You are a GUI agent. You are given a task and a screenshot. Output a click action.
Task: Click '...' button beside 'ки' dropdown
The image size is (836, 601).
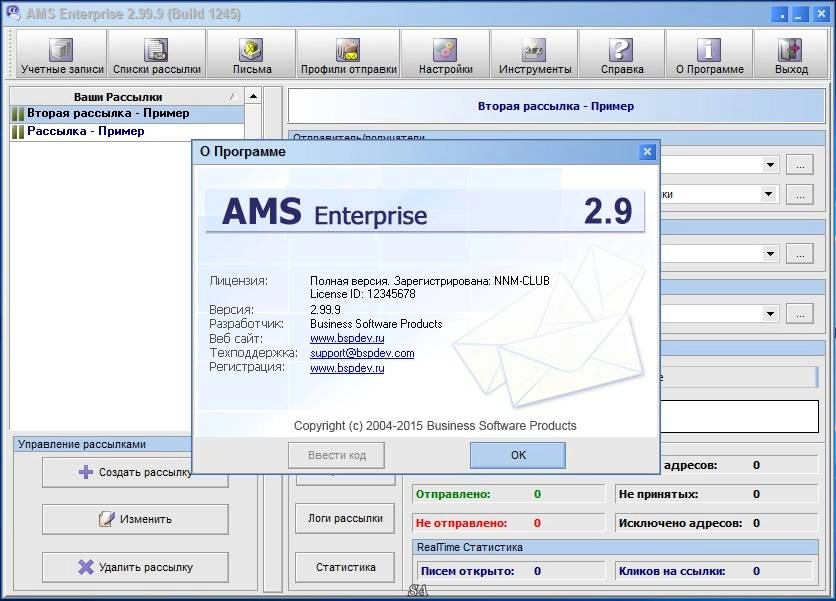click(800, 195)
